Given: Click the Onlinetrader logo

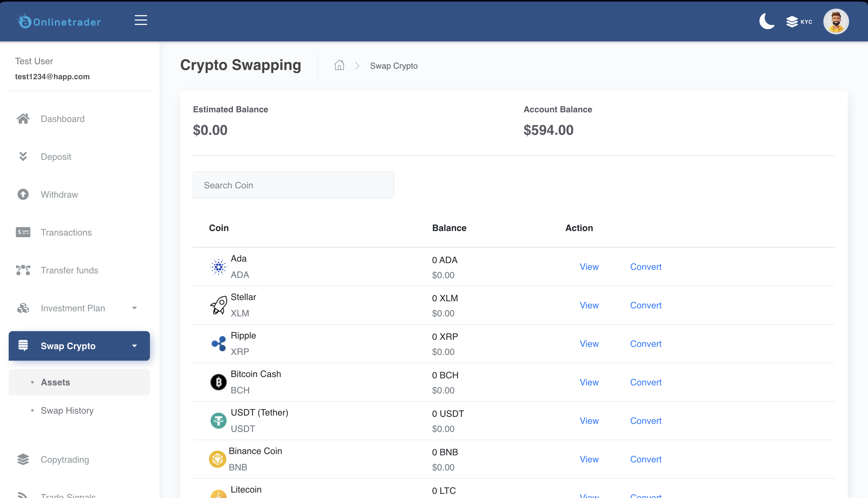Looking at the screenshot, I should tap(59, 21).
